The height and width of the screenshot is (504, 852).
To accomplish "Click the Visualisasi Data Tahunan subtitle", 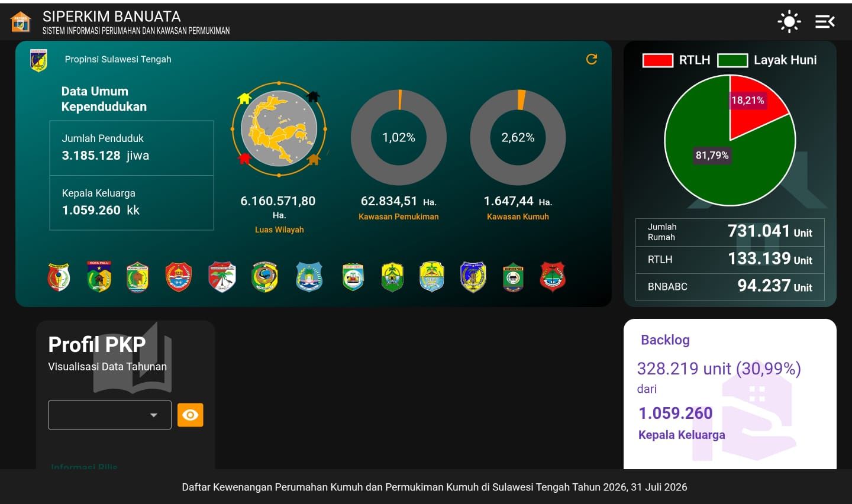I will pyautogui.click(x=107, y=367).
